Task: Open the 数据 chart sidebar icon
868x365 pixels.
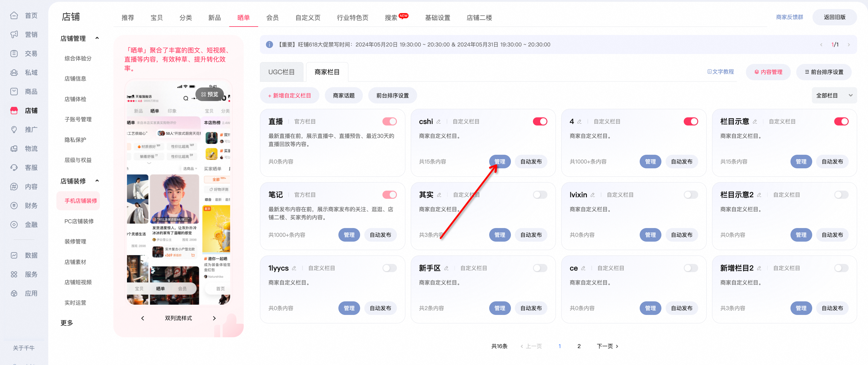Action: tap(14, 255)
